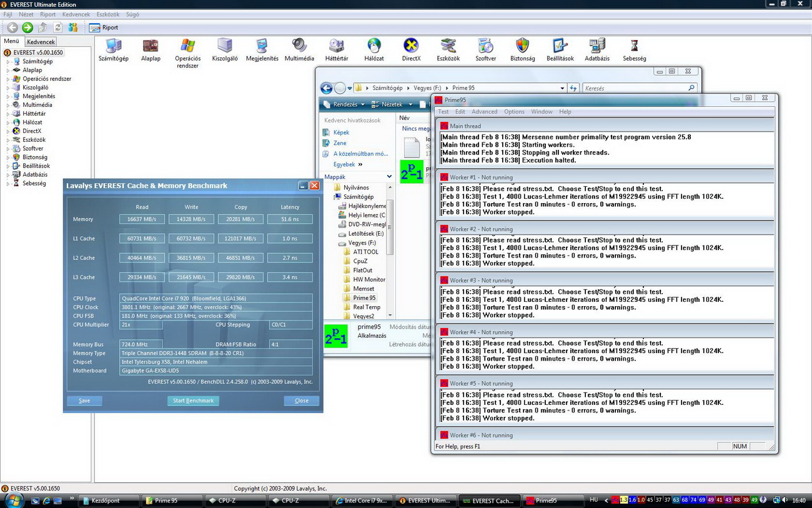Click the Név column header in Explorer
Screen dimensions: 812x508
pyautogui.click(x=404, y=117)
